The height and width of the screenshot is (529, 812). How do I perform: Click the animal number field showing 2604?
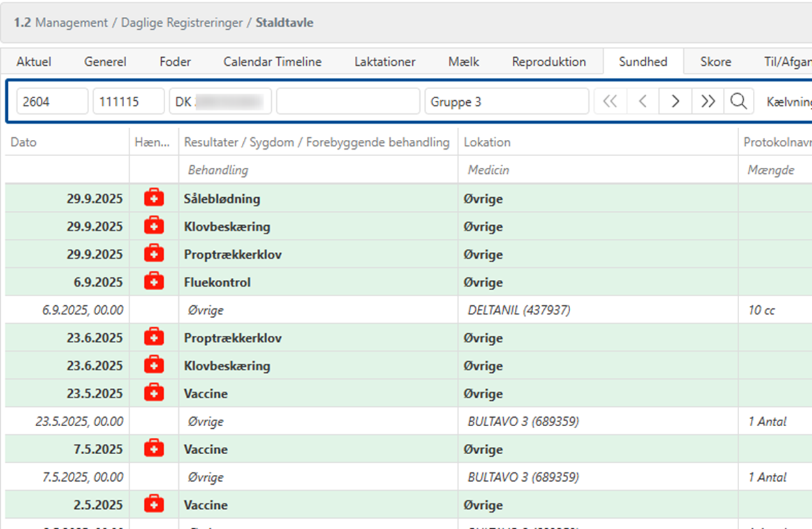click(x=52, y=102)
